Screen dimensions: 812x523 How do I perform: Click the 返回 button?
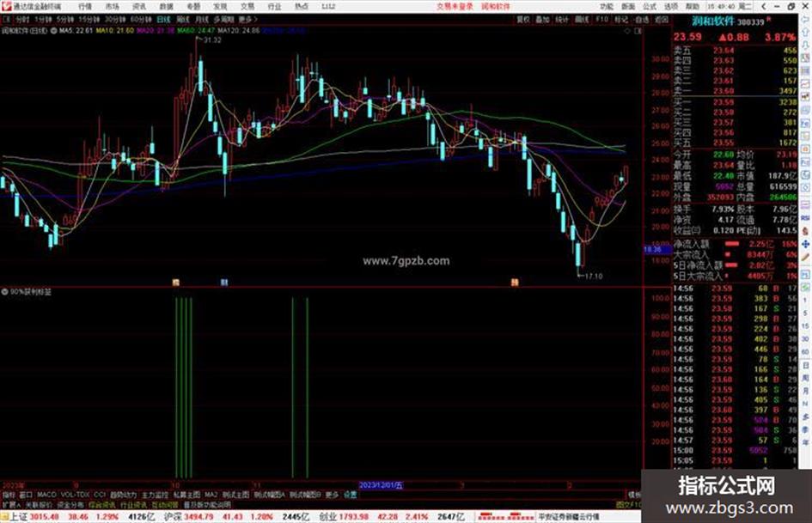[x=662, y=20]
